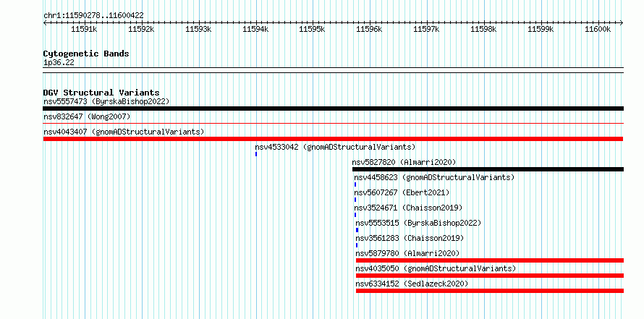Image resolution: width=644 pixels, height=319 pixels.
Task: Select the red nsv4035050 variant bar
Action: [490, 276]
